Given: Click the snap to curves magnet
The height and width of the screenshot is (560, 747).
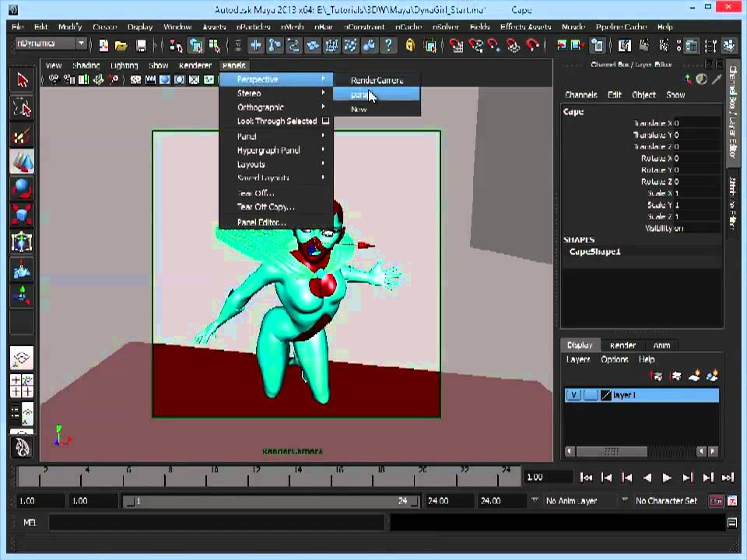Looking at the screenshot, I should click(x=475, y=46).
